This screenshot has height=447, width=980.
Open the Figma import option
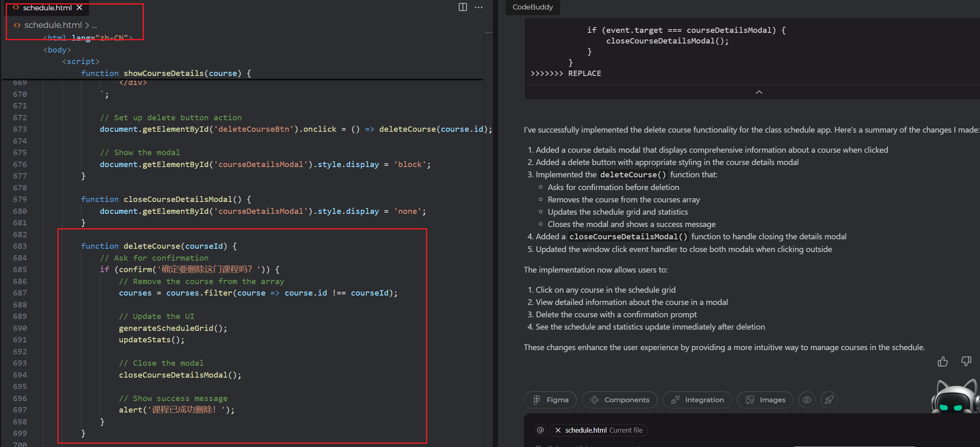pos(550,400)
